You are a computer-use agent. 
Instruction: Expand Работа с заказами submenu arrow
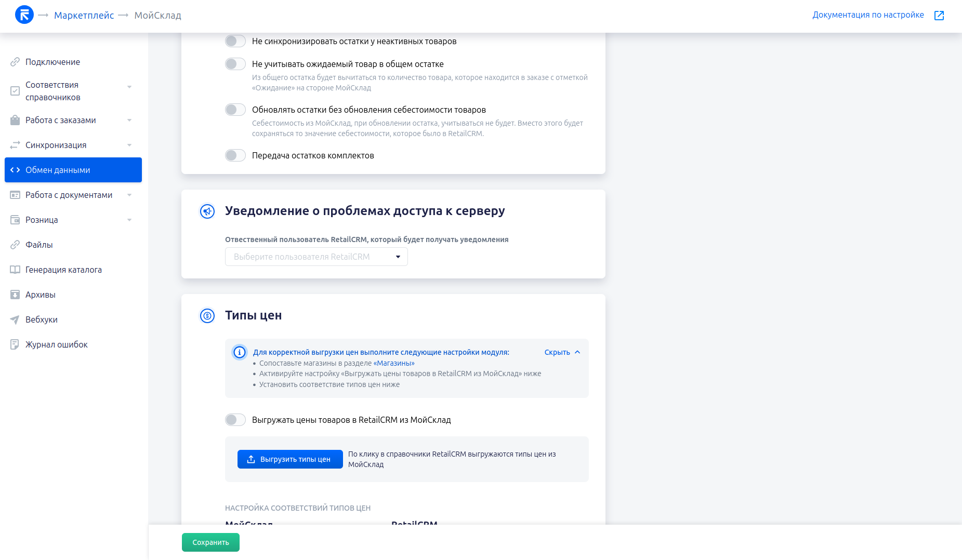tap(129, 120)
